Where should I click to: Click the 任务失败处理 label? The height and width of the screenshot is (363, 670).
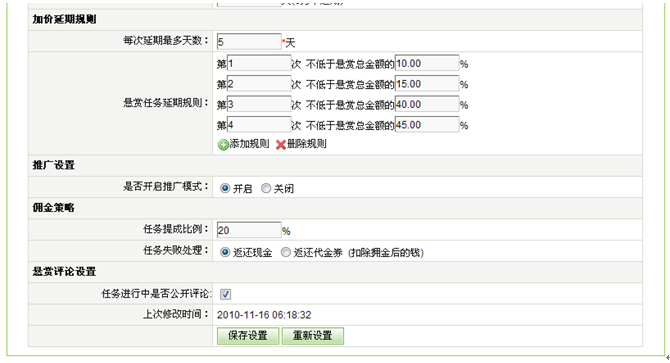[x=176, y=250]
